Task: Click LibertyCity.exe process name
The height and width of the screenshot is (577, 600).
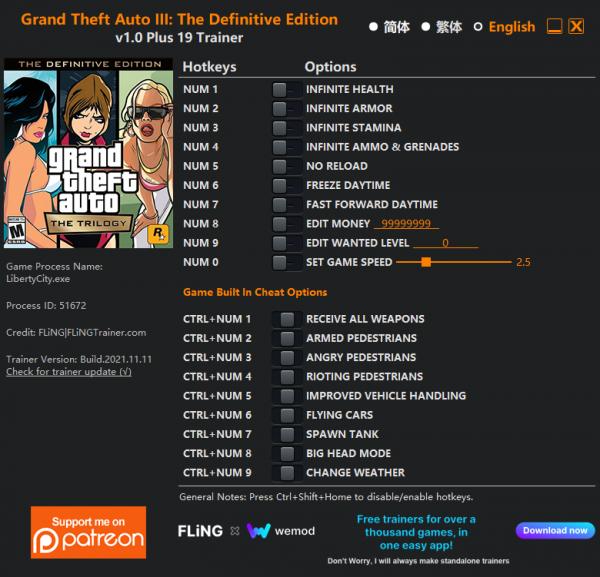Action: point(38,279)
